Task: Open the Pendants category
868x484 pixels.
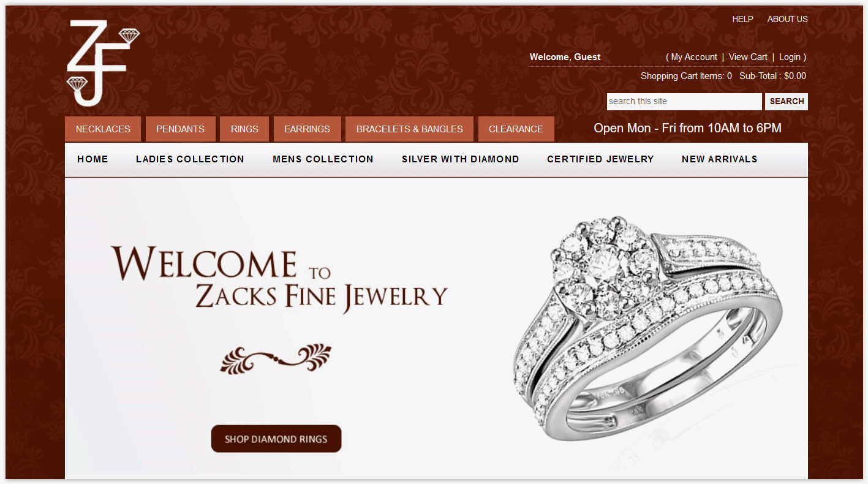Action: point(180,129)
